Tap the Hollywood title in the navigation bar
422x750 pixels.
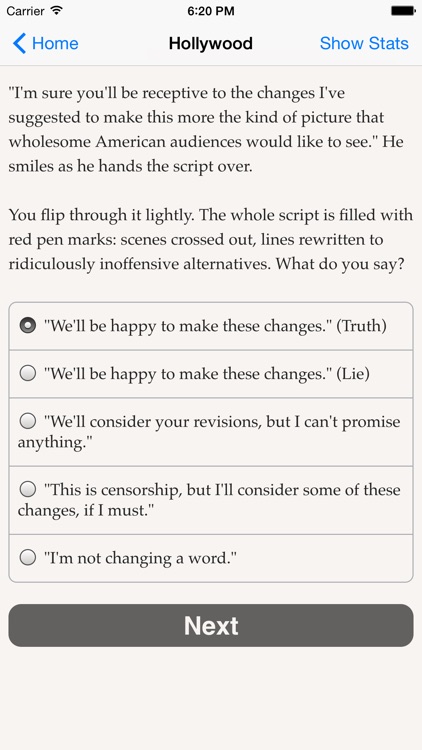[211, 44]
